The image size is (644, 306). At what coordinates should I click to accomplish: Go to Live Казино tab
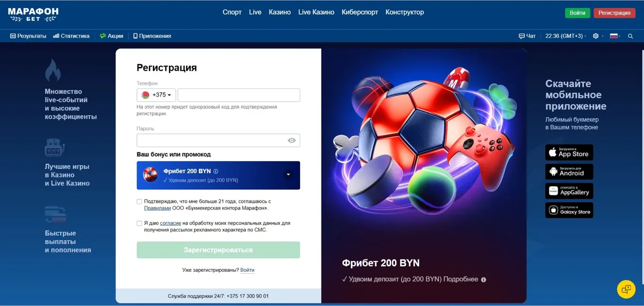point(316,12)
